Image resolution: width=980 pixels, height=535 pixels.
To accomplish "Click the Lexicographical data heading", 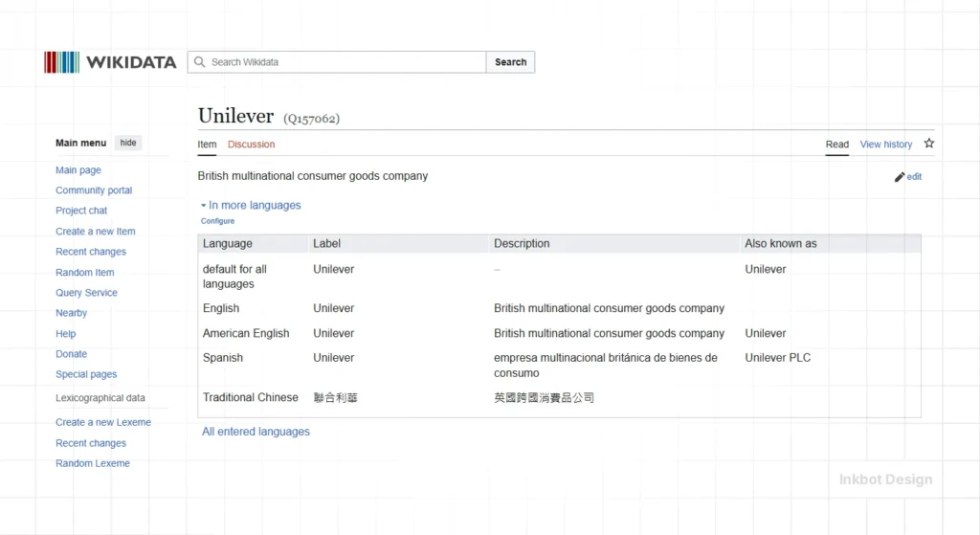I will pyautogui.click(x=100, y=398).
